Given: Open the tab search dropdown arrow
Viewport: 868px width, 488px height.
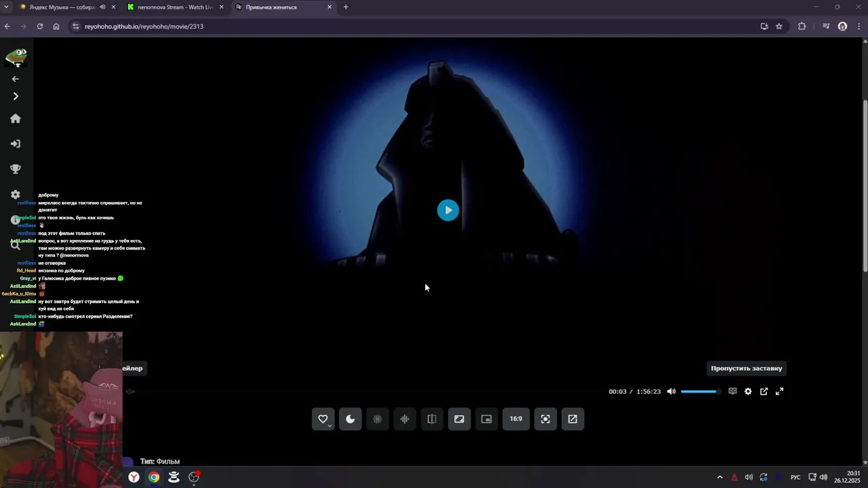Looking at the screenshot, I should point(6,7).
